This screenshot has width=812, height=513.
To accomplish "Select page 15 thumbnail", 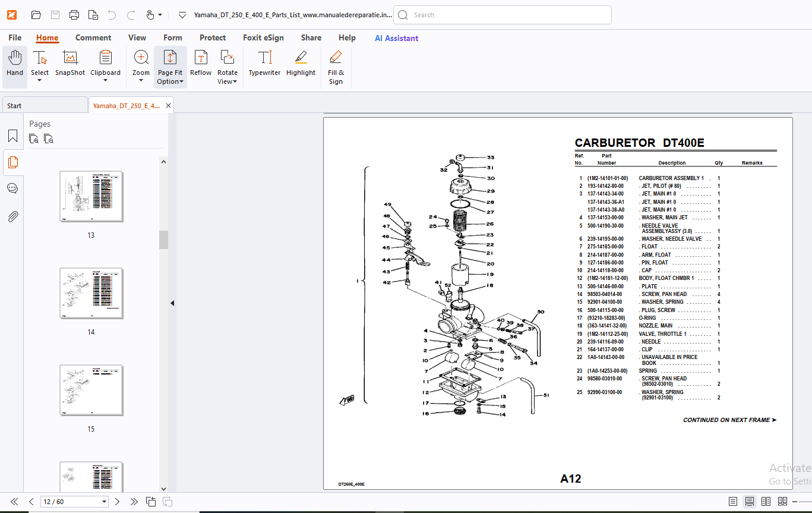I will 91,391.
